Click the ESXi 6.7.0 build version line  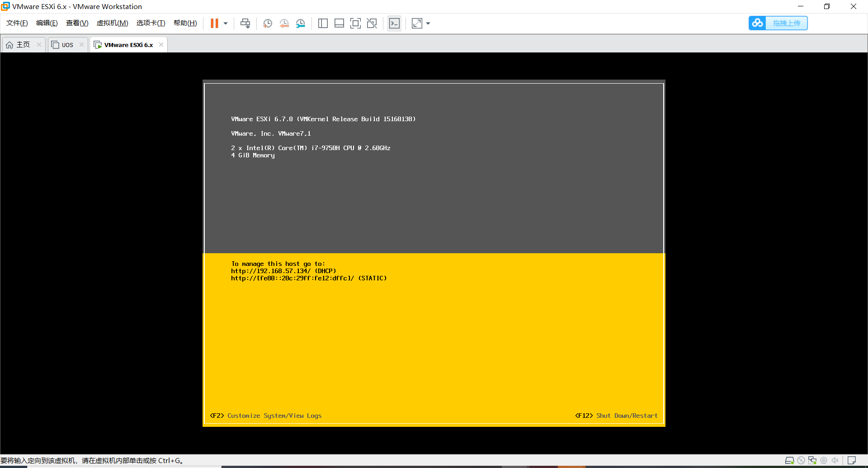323,119
